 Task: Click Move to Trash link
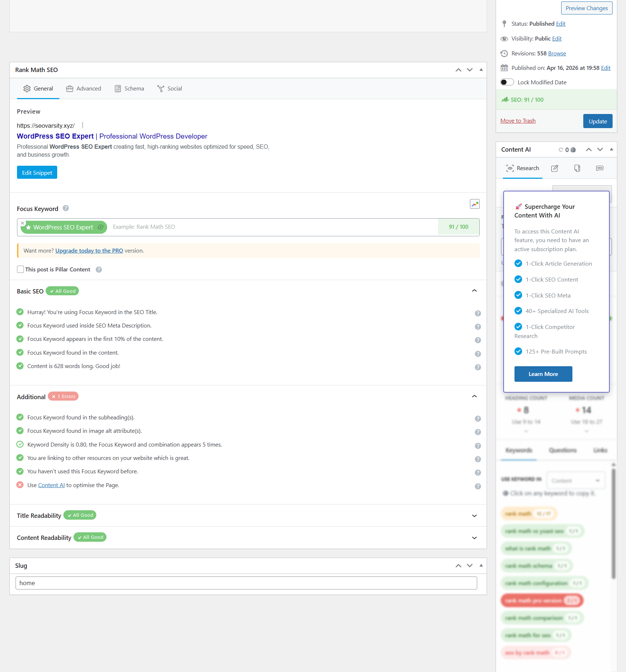click(518, 121)
